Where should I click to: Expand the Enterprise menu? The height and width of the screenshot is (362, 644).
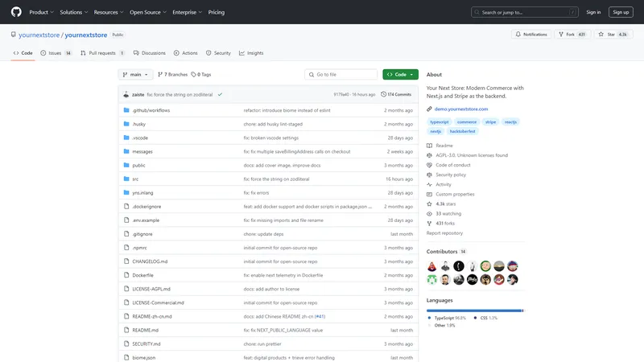[188, 12]
